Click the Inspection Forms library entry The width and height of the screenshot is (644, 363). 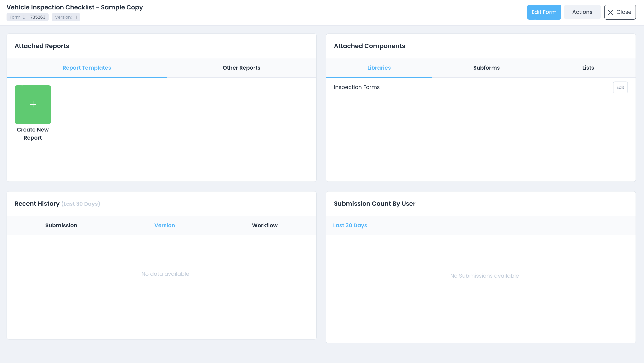tap(357, 87)
